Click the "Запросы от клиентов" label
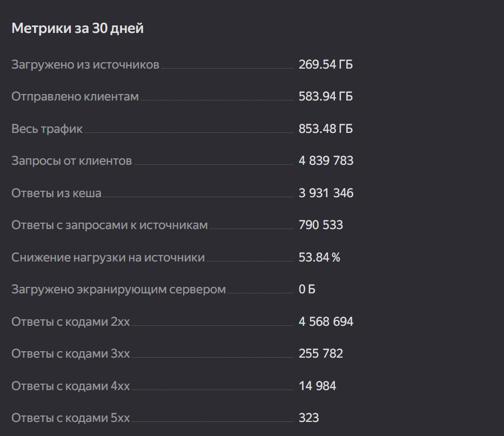This screenshot has height=436, width=504. pyautogui.click(x=71, y=161)
